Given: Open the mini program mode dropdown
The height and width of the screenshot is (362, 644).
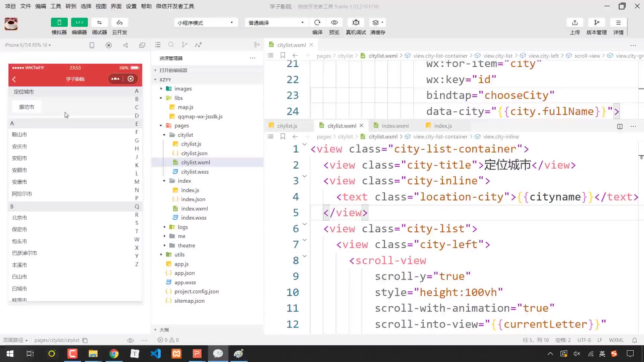Looking at the screenshot, I should [206, 22].
